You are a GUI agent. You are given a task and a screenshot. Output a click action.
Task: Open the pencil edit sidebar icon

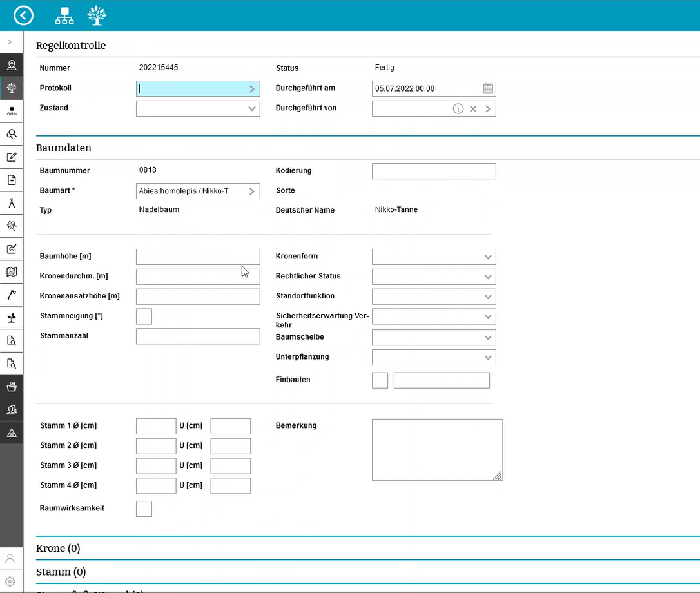pos(12,157)
